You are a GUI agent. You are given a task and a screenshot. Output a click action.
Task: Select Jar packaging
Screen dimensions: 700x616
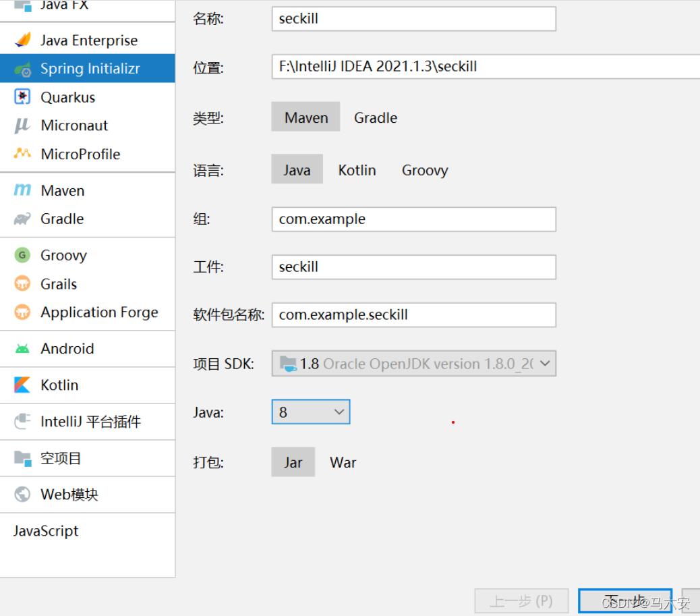tap(293, 462)
